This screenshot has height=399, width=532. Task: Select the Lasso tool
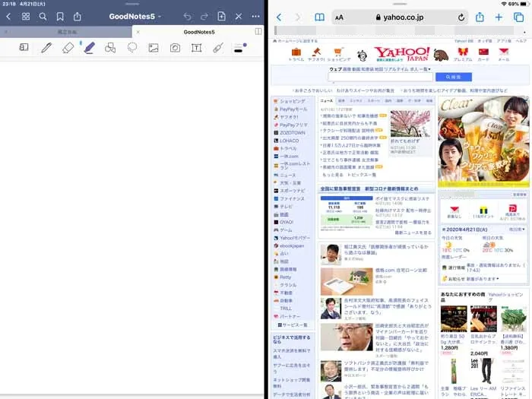[x=132, y=47]
